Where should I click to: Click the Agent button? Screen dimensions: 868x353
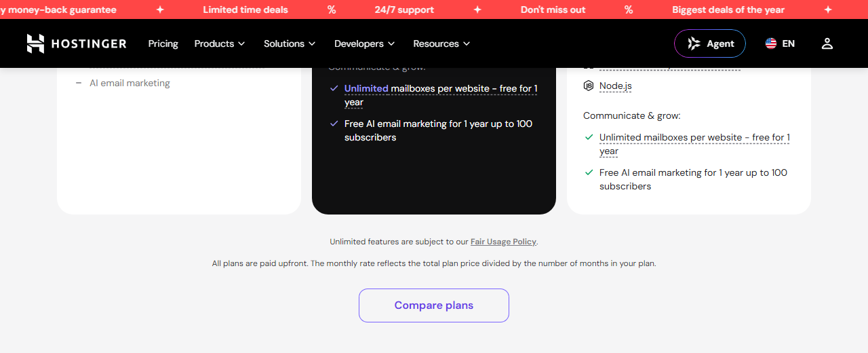pyautogui.click(x=710, y=43)
